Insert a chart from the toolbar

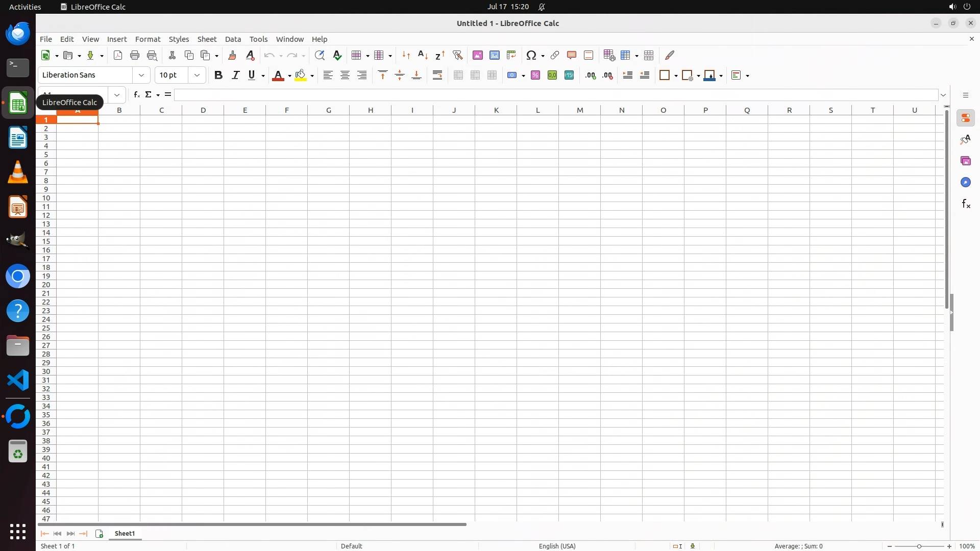coord(494,55)
